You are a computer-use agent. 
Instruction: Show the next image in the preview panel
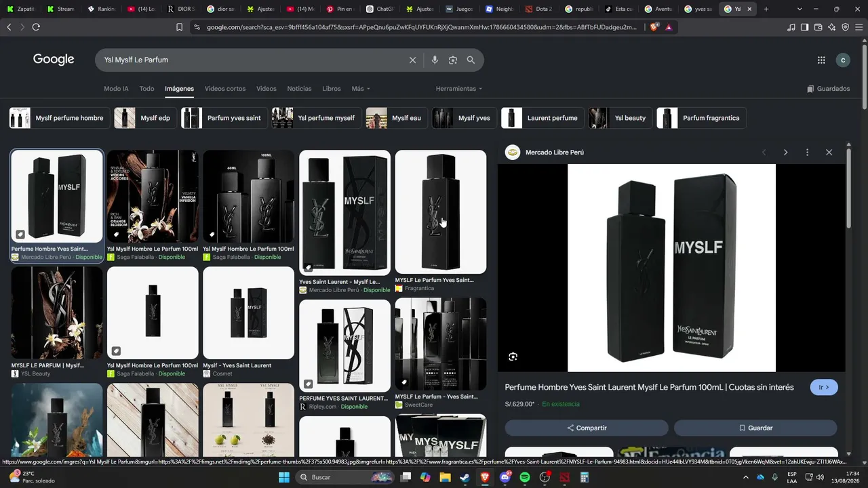785,152
